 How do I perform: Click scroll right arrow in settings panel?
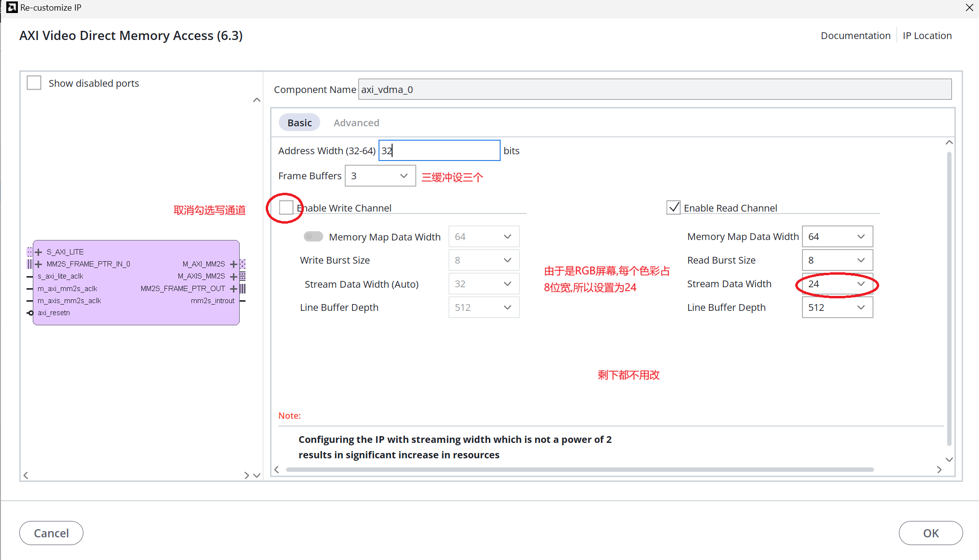click(x=939, y=469)
